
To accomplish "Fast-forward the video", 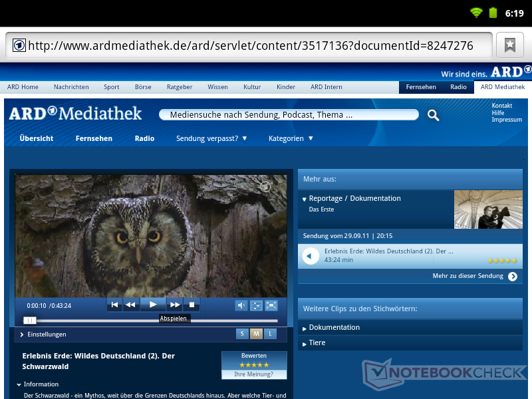I will pos(175,305).
